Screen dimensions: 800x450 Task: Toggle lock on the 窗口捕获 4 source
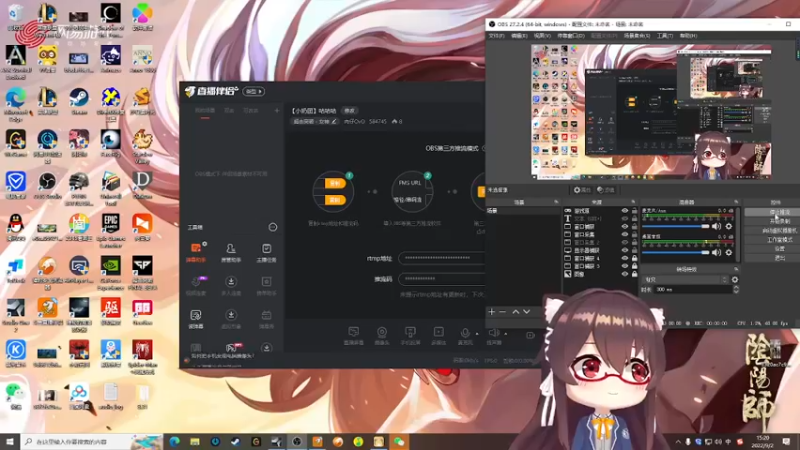coord(634,258)
